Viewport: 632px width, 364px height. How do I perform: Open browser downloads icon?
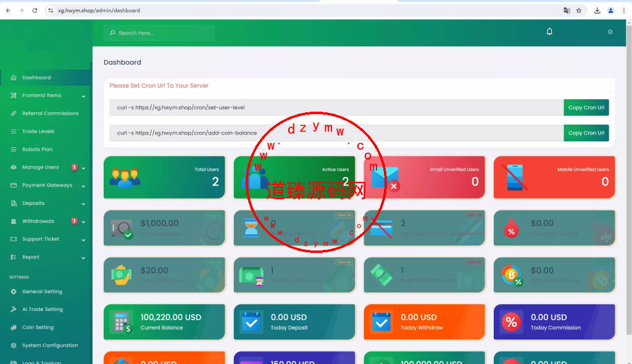point(597,10)
